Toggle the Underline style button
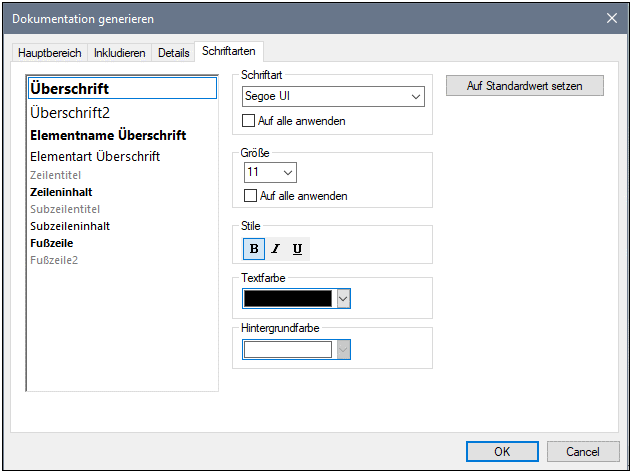Screen dimensions: 632x473 pos(297,248)
